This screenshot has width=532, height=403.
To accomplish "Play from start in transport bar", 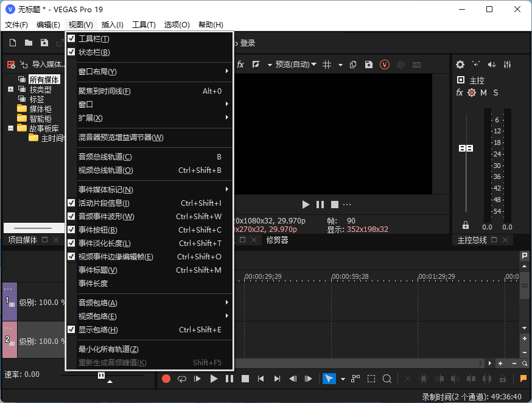I will [x=197, y=379].
